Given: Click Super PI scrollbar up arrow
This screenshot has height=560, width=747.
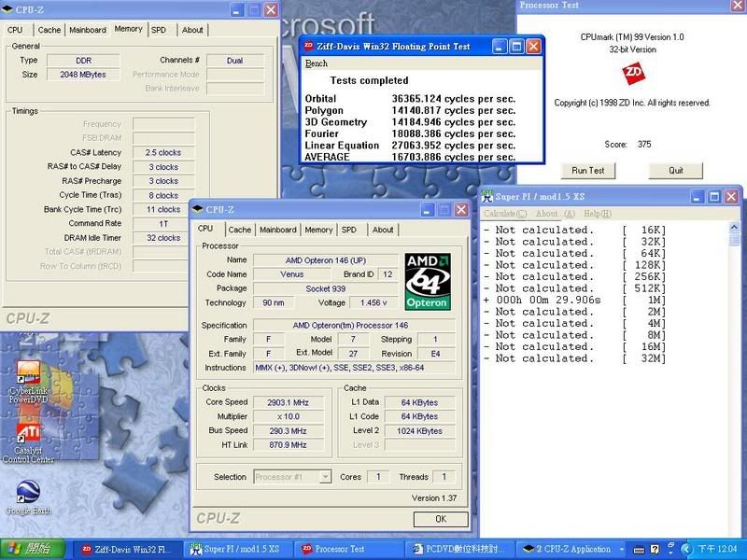Looking at the screenshot, I should [x=734, y=228].
